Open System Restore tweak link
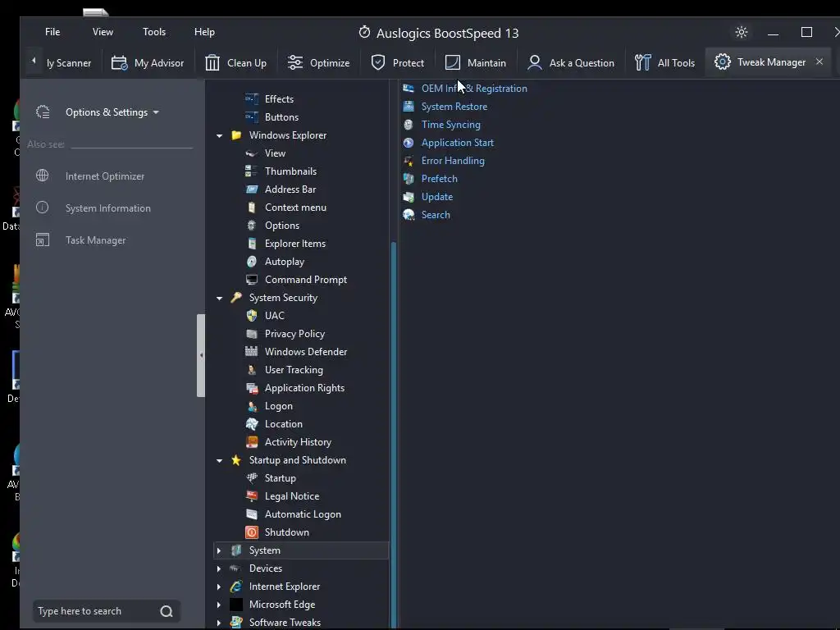840x630 pixels. (x=454, y=107)
